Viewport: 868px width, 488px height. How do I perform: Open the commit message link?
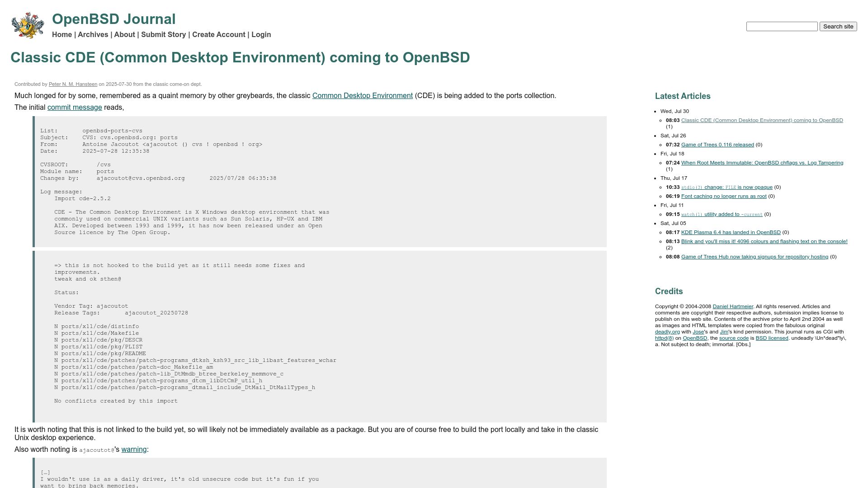coord(75,108)
